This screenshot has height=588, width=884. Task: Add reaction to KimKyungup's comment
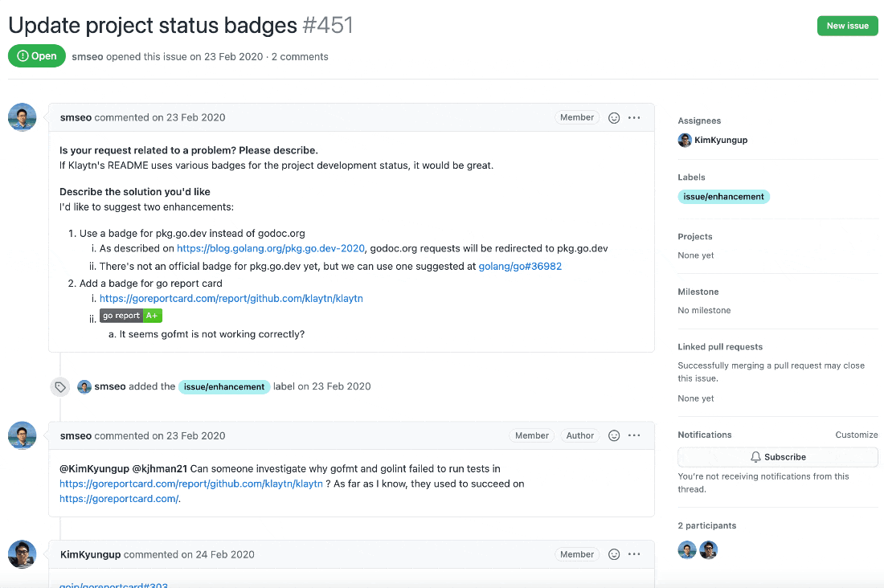614,555
